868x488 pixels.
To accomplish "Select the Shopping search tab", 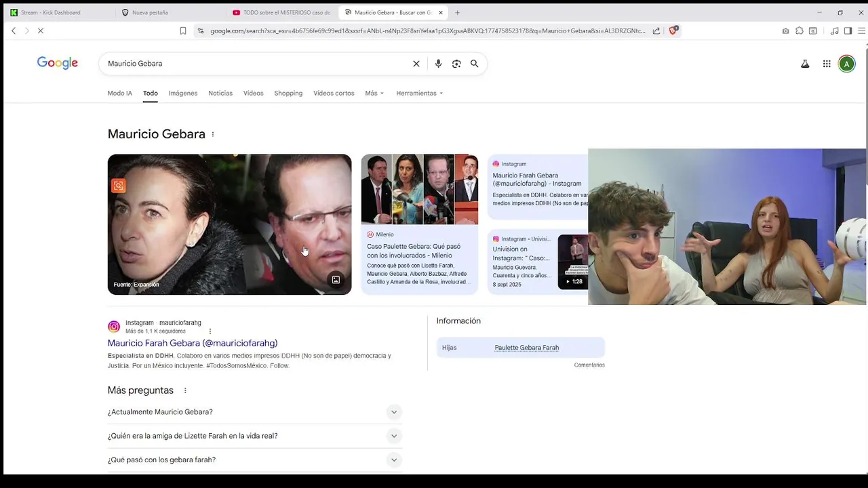I will coord(288,93).
